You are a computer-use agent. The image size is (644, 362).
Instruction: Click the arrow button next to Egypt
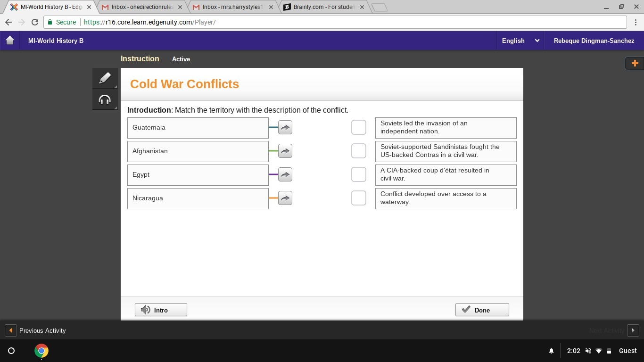[x=285, y=174]
